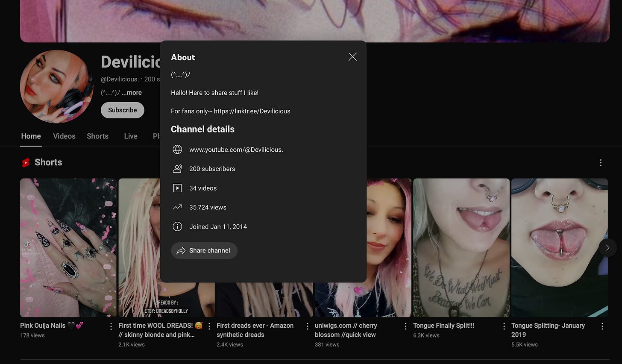Click the 35,724 views text

click(208, 207)
